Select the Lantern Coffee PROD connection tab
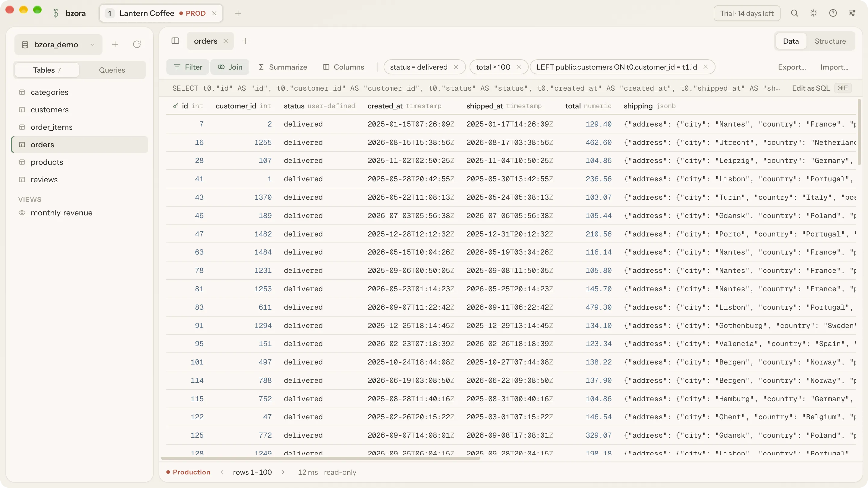868x488 pixels. pyautogui.click(x=161, y=13)
